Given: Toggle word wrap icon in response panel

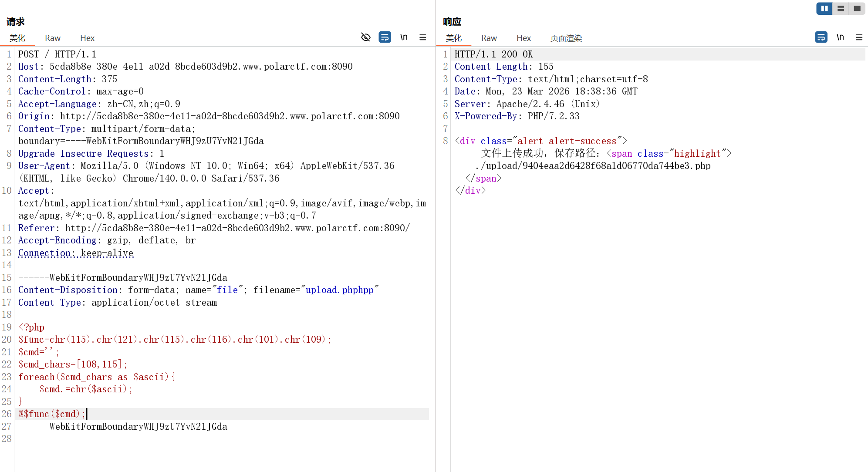Looking at the screenshot, I should (x=821, y=37).
